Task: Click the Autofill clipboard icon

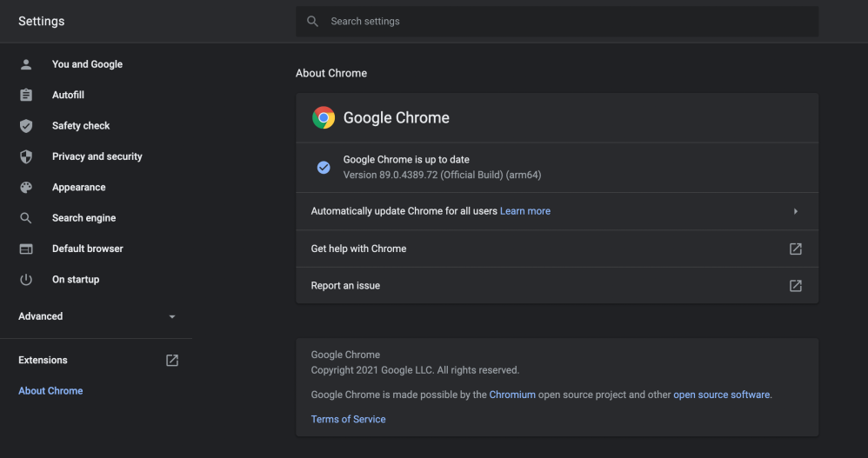Action: 26,95
